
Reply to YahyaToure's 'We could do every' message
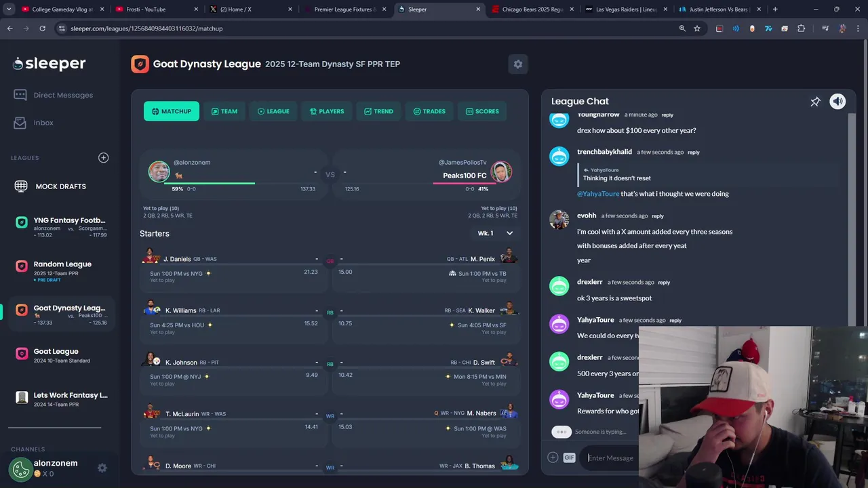pyautogui.click(x=675, y=321)
